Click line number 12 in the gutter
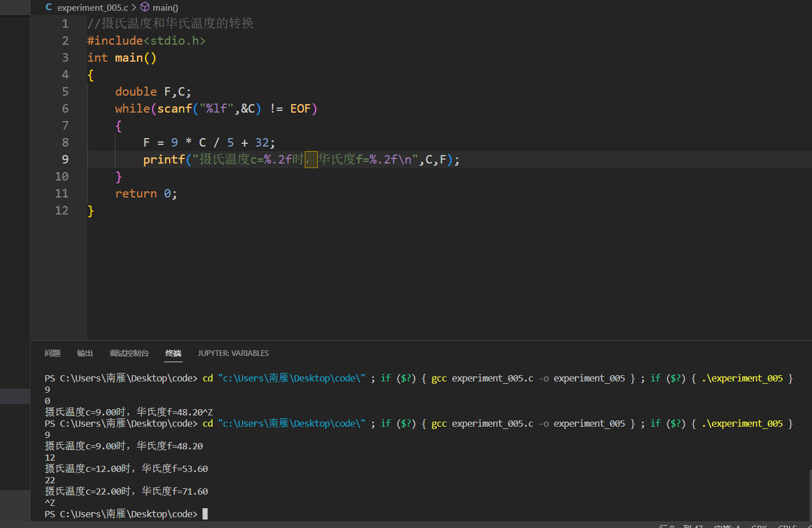The height and width of the screenshot is (528, 812). [x=62, y=211]
